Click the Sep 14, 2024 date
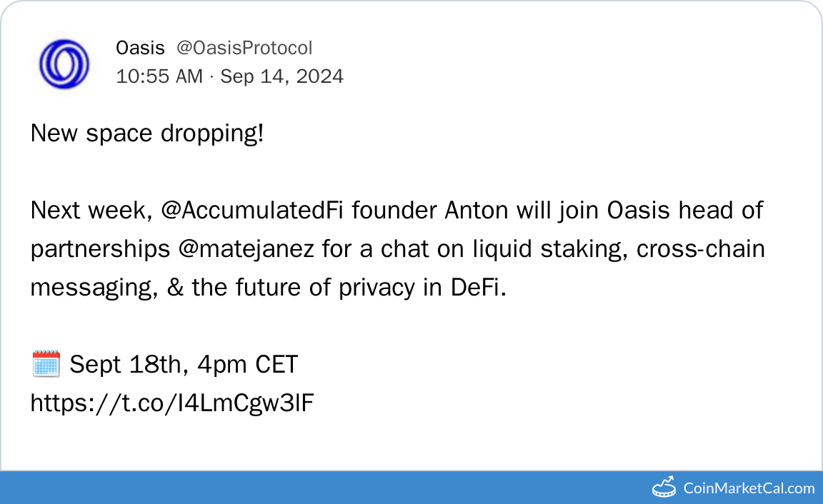Image resolution: width=823 pixels, height=504 pixels. 281,76
